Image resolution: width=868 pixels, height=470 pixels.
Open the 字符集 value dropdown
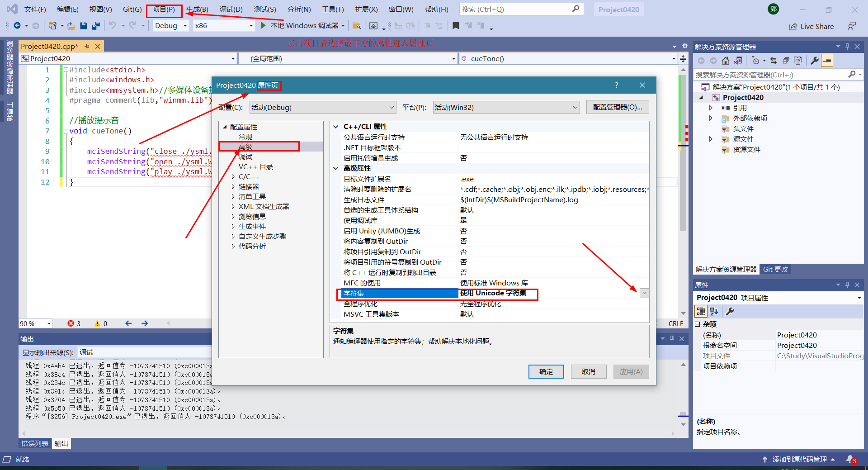(x=644, y=293)
